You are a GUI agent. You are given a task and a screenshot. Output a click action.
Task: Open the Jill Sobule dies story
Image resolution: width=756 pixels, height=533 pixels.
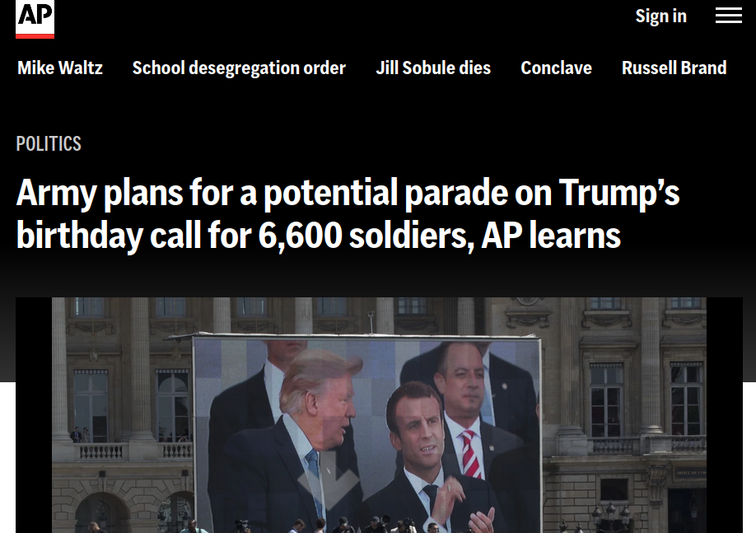(x=433, y=68)
